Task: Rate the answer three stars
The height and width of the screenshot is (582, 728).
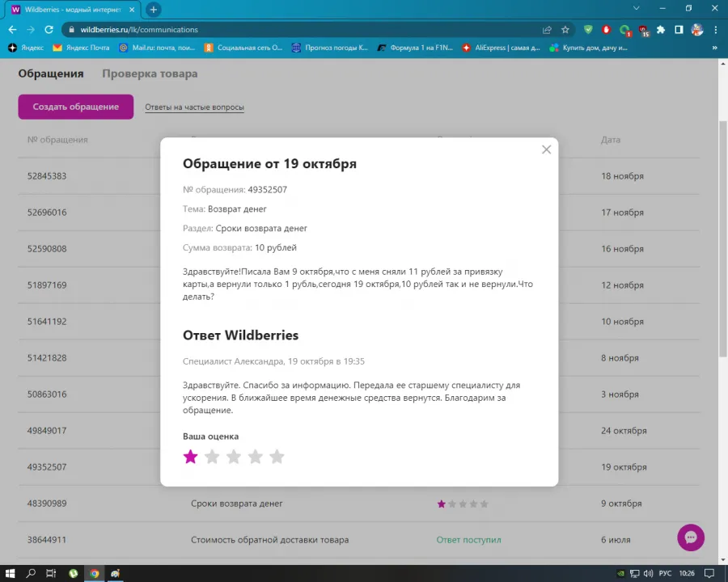Action: (x=234, y=457)
